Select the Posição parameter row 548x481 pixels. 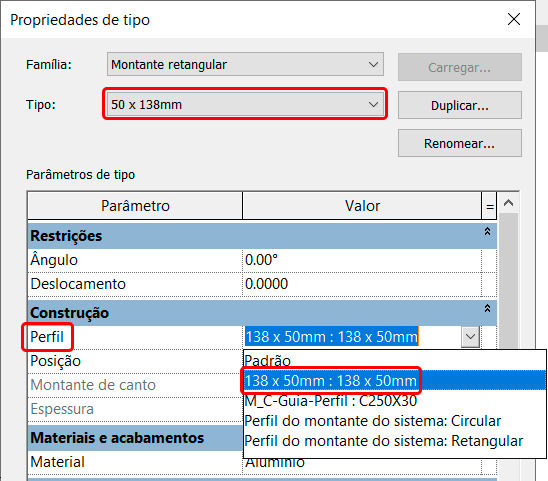[x=135, y=361]
